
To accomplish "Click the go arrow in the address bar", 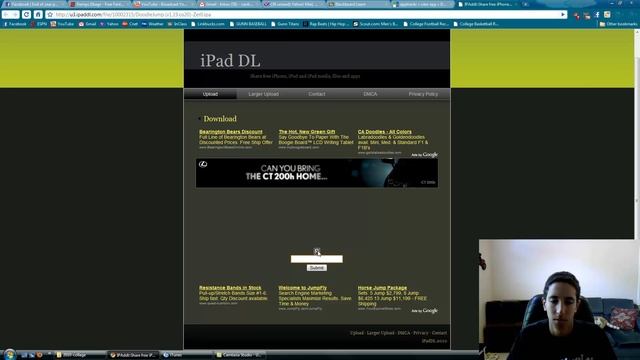I will (x=563, y=15).
